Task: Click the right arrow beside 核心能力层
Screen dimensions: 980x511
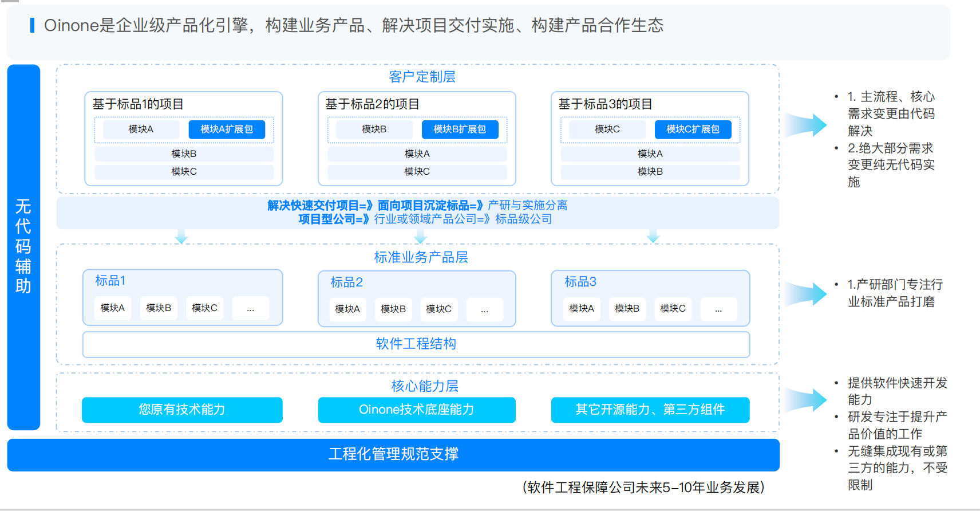Action: coord(808,399)
